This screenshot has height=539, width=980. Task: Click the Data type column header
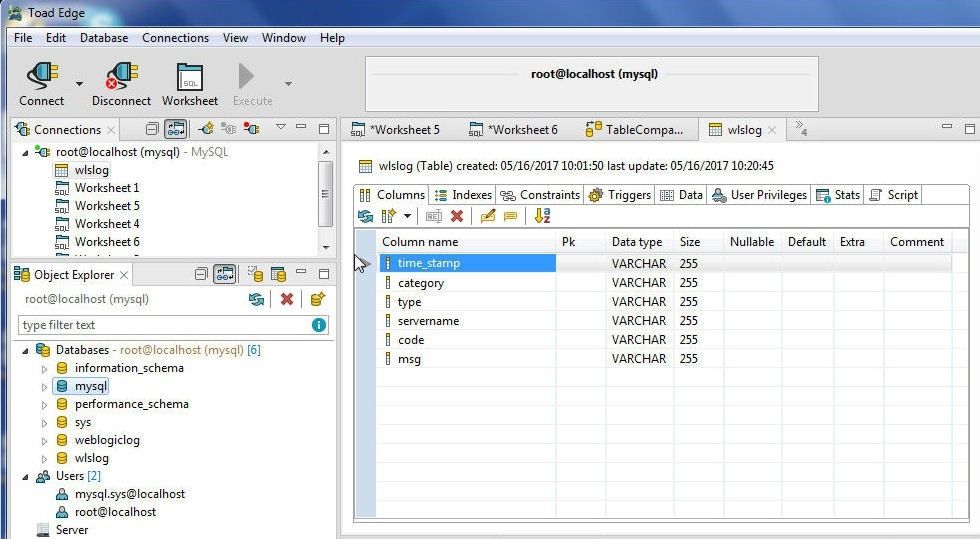click(637, 242)
